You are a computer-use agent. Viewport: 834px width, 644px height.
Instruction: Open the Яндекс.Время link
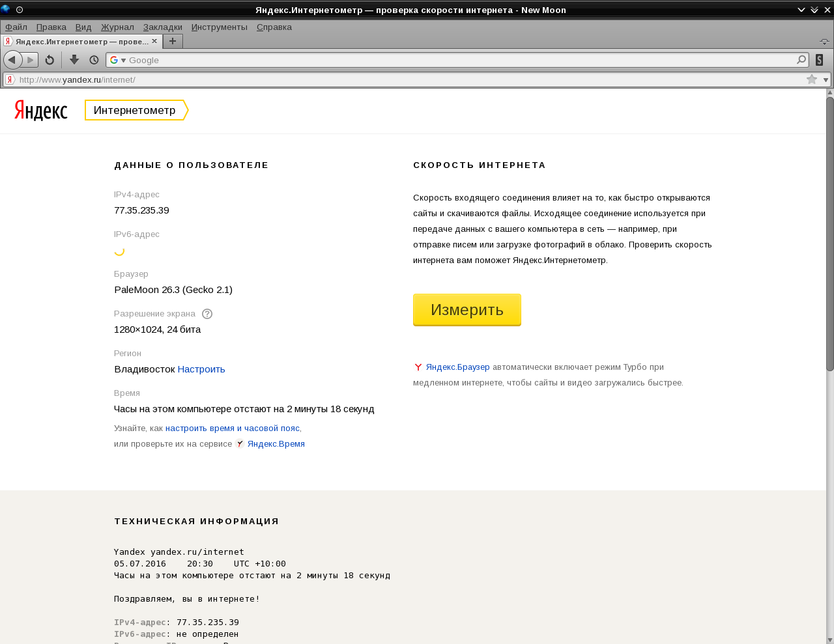[276, 444]
